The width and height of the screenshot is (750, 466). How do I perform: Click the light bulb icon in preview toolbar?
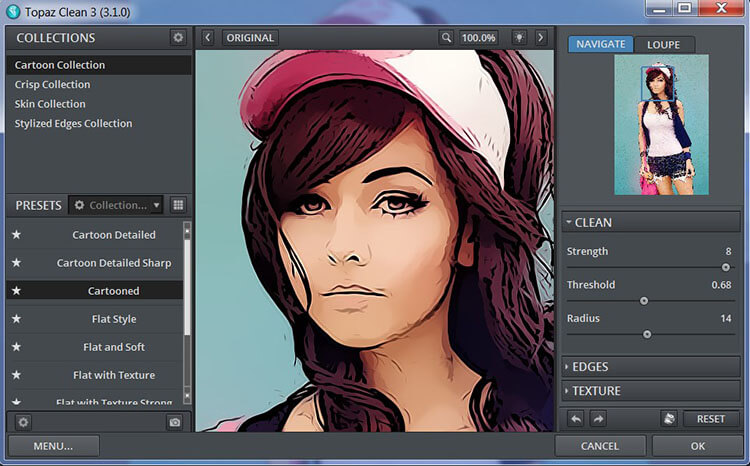pos(518,38)
